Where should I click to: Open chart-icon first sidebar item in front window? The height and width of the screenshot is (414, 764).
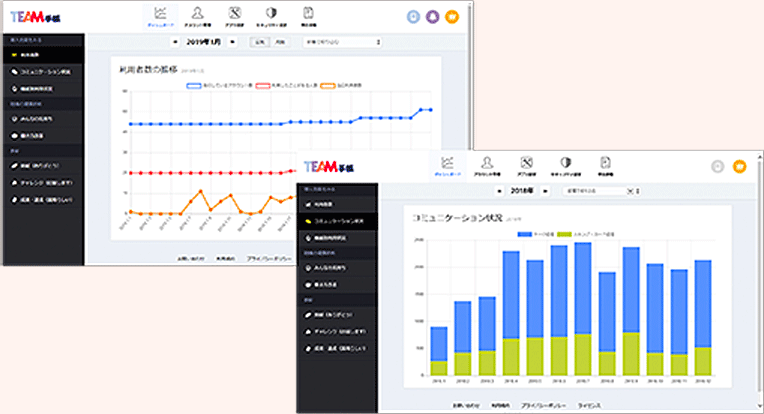(x=337, y=205)
